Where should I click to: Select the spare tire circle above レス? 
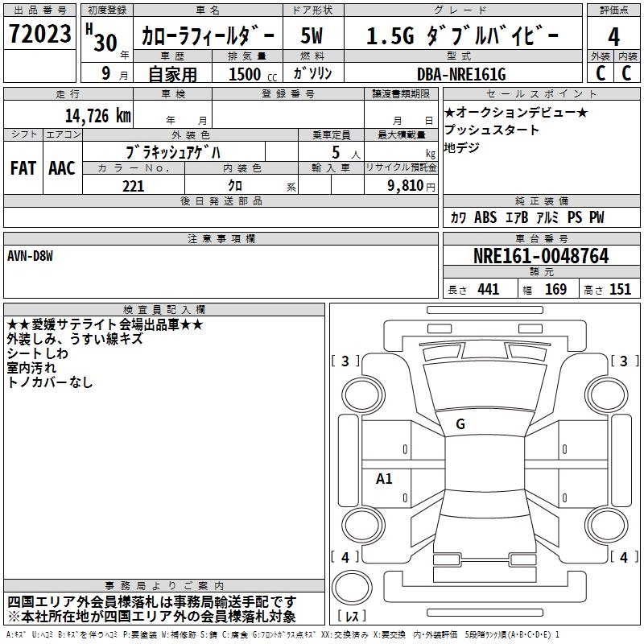click(352, 588)
